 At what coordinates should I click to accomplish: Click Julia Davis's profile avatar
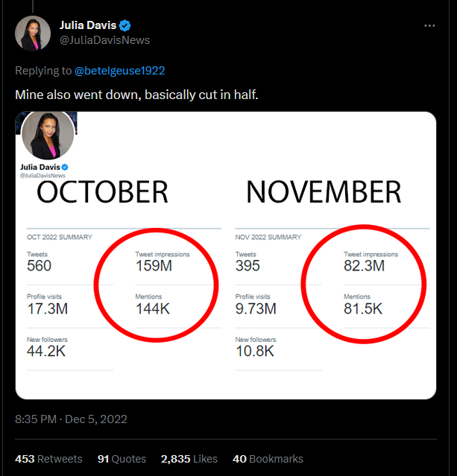point(33,33)
